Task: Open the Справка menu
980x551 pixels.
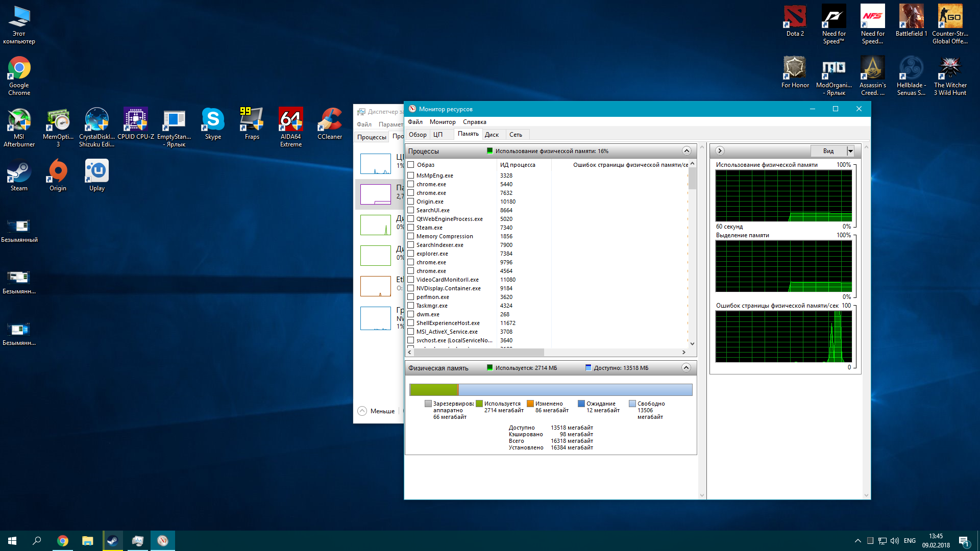Action: (474, 122)
